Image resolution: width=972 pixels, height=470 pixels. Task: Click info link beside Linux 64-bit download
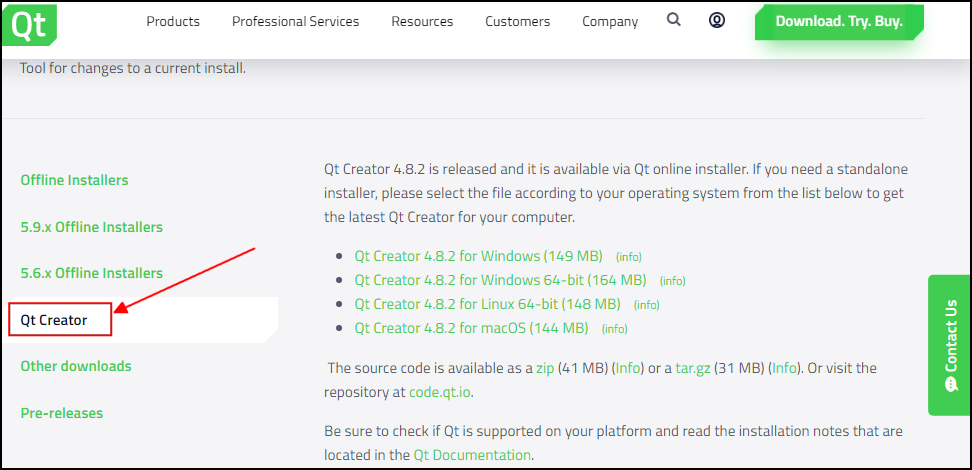pos(647,305)
